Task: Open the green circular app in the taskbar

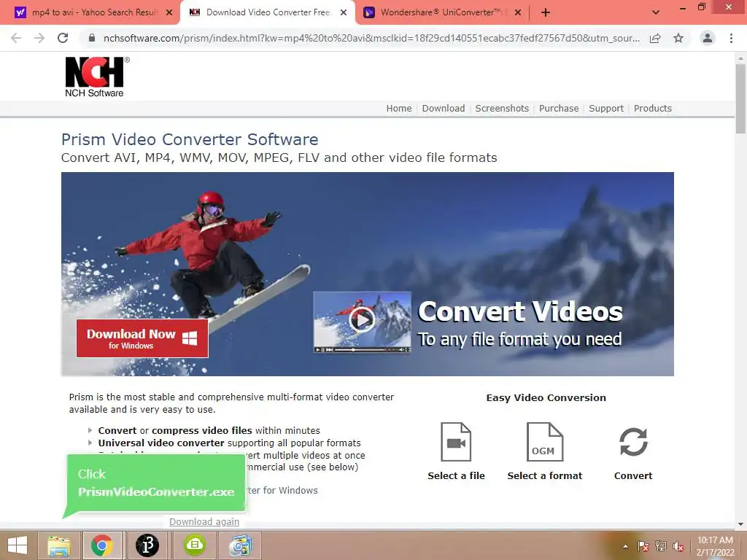Action: click(194, 545)
